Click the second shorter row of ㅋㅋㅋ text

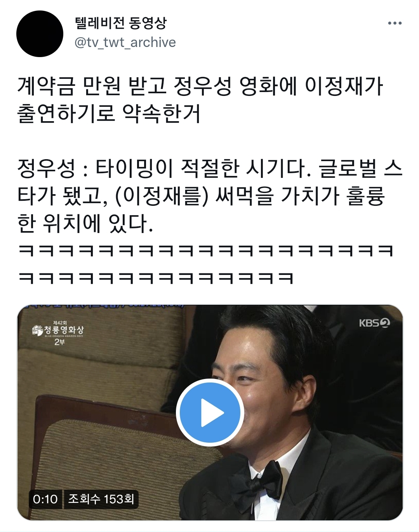(x=156, y=278)
